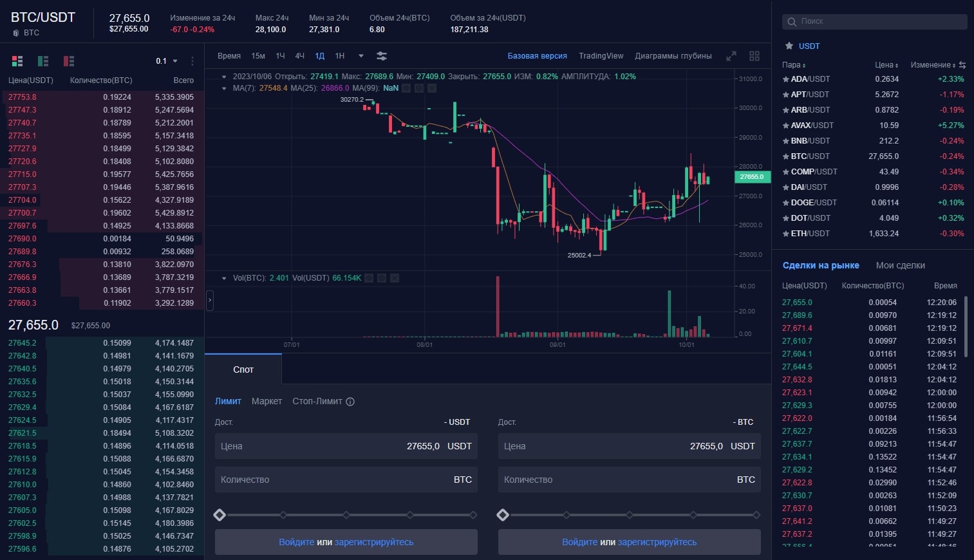Hide volume indicator eye icon
The width and height of the screenshot is (974, 560).
[x=369, y=278]
